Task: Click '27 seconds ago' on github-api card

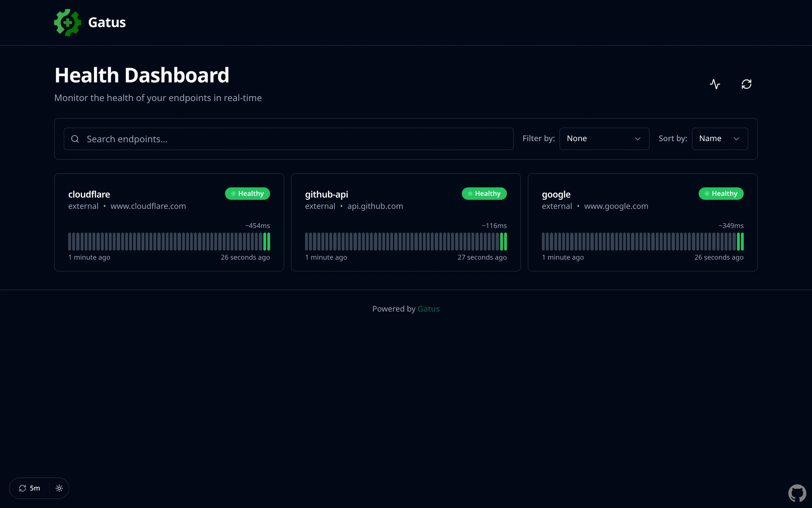Action: tap(482, 257)
